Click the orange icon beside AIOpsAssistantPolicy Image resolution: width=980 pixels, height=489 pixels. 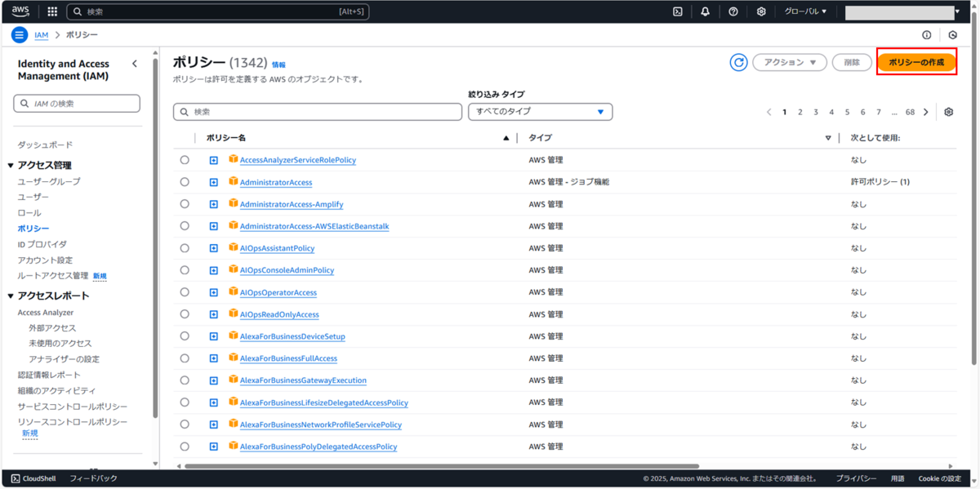[234, 247]
